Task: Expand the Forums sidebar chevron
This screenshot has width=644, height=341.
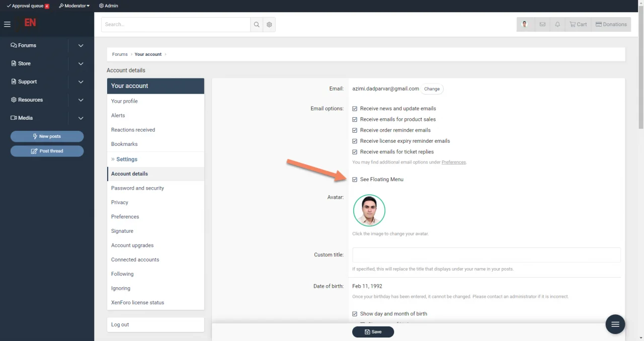Action: 81,45
